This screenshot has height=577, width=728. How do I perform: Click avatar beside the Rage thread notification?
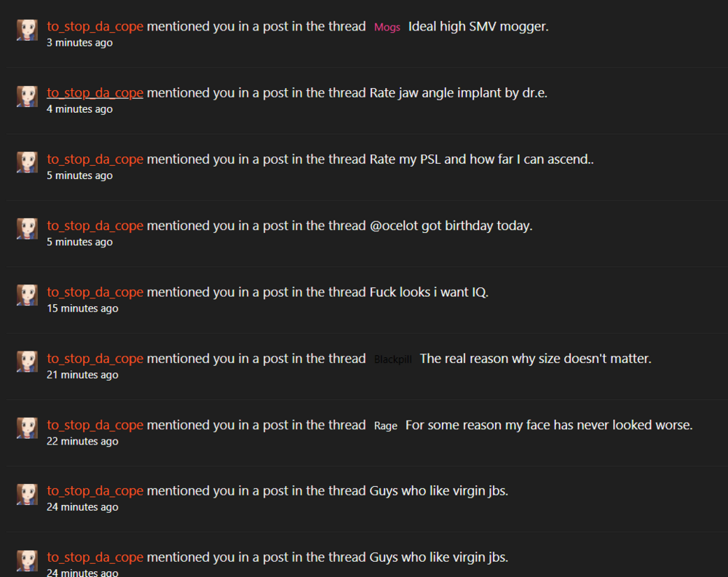click(27, 429)
